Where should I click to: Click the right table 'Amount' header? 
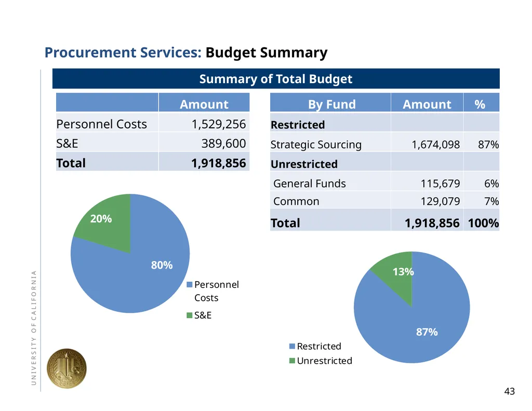(x=427, y=104)
